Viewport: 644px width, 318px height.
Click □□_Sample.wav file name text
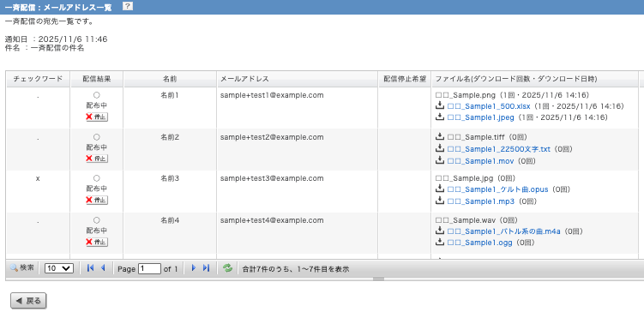point(466,220)
